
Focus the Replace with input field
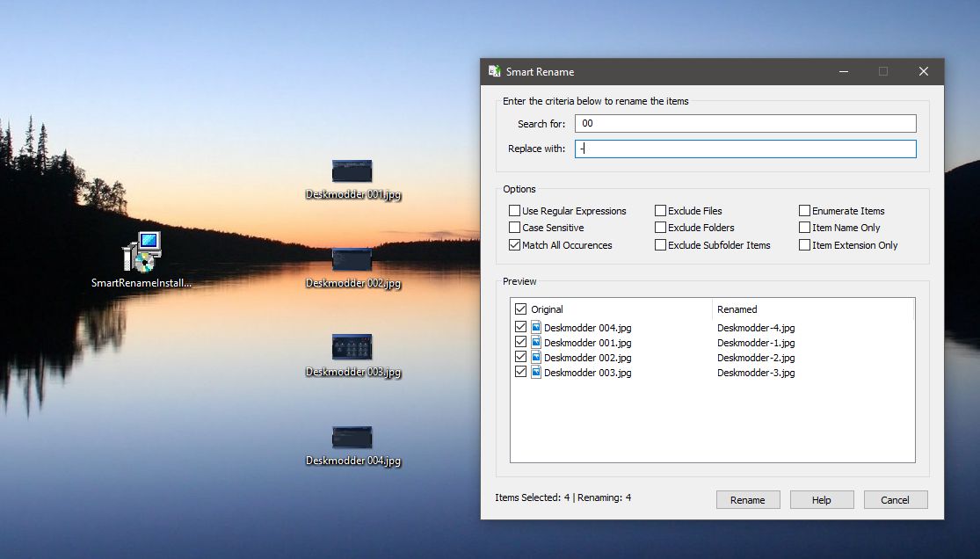click(745, 149)
